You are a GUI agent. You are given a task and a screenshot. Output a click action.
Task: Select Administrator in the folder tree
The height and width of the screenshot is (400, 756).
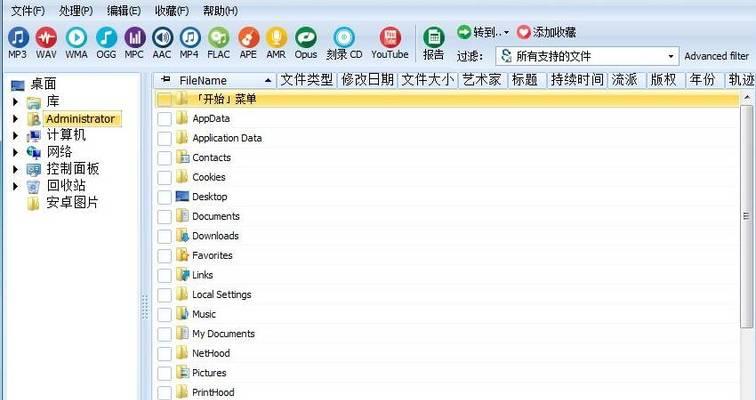point(81,119)
